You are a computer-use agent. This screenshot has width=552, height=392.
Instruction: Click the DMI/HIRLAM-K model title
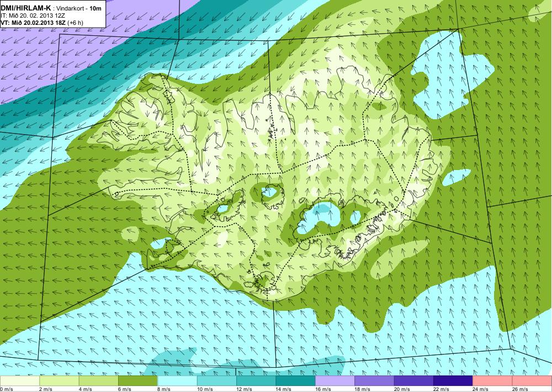pyautogui.click(x=26, y=8)
